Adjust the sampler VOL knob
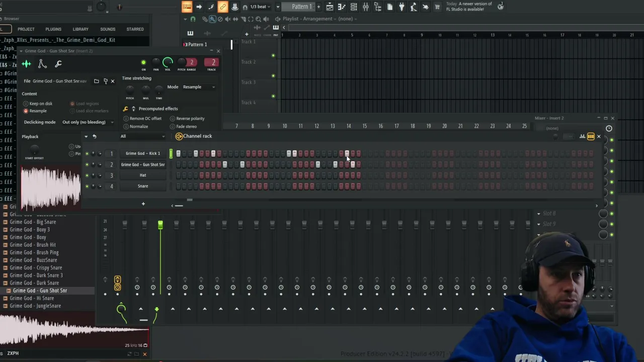This screenshot has height=362, width=644. pos(168,62)
